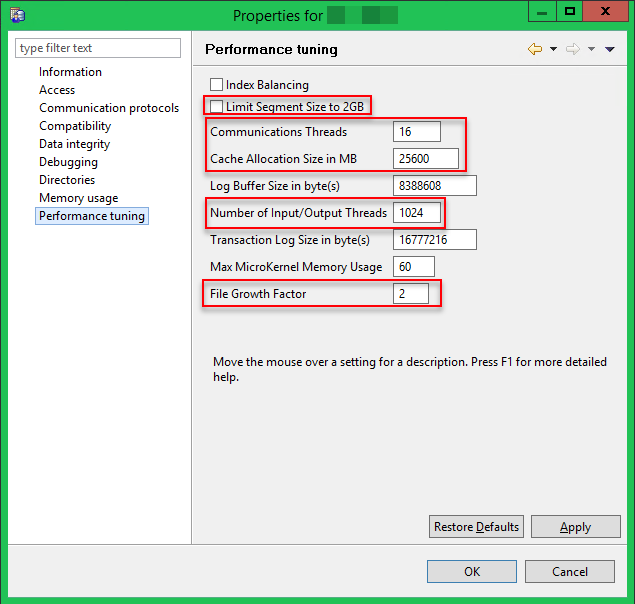Cancel the properties dialog
The width and height of the screenshot is (635, 604).
(570, 572)
